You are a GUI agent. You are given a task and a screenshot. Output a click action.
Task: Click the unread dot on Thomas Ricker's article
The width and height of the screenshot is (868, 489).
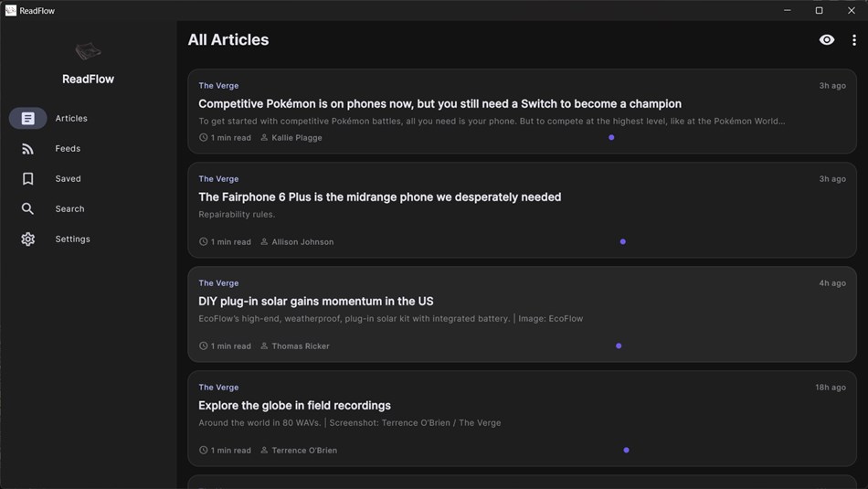(x=619, y=345)
